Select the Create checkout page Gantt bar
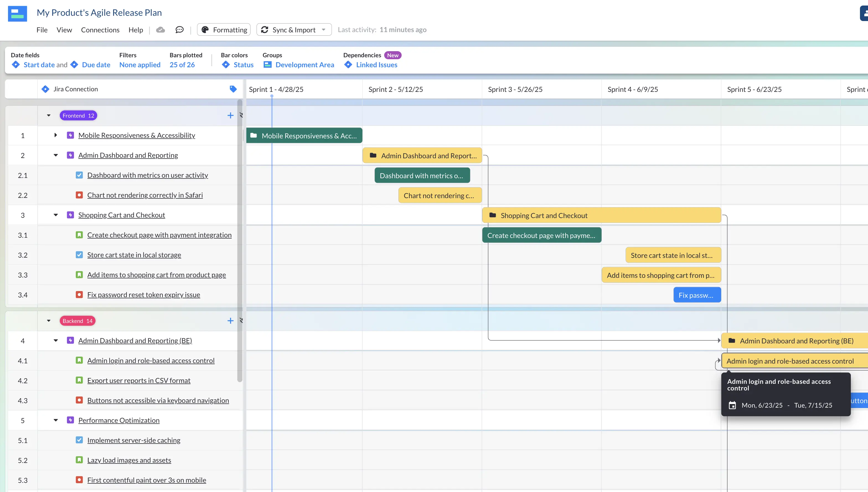The height and width of the screenshot is (492, 868). click(x=542, y=235)
